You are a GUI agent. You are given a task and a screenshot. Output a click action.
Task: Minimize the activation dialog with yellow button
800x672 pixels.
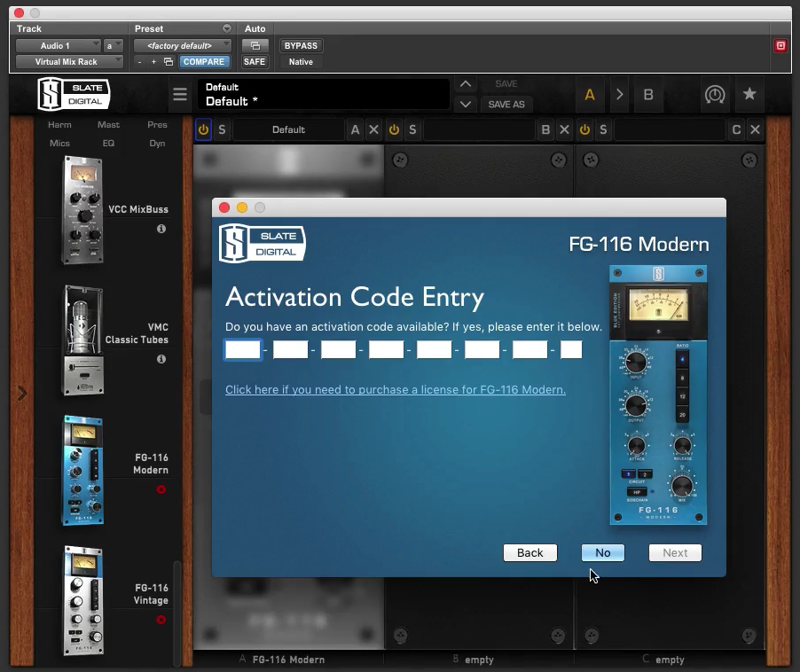point(242,207)
